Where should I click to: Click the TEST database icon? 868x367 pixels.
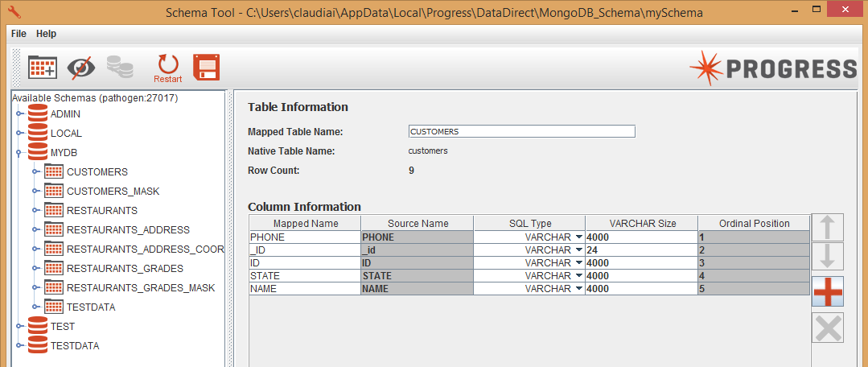pyautogui.click(x=38, y=326)
